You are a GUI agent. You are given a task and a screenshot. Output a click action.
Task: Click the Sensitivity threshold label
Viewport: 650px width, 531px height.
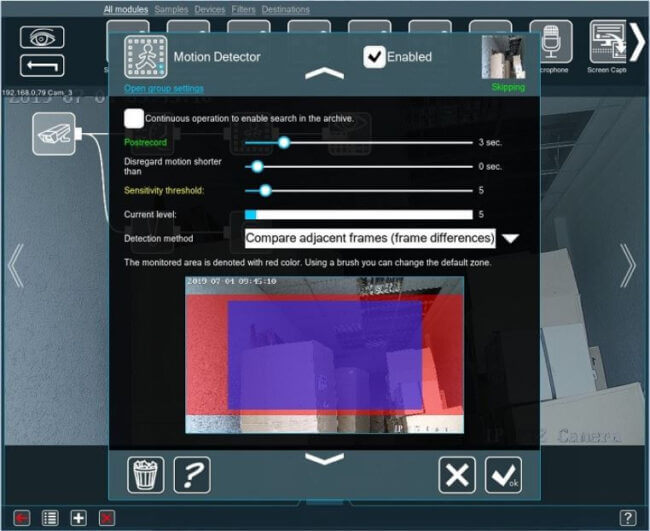164,190
